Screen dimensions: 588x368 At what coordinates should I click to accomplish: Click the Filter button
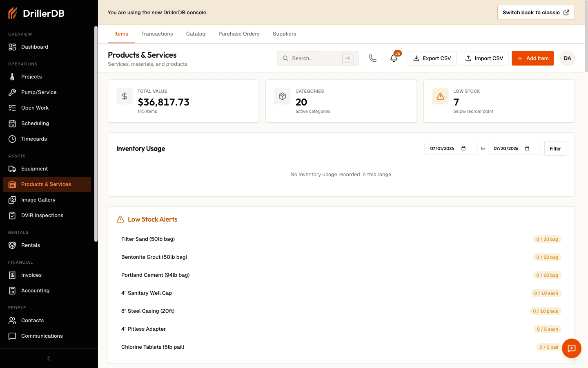[555, 148]
